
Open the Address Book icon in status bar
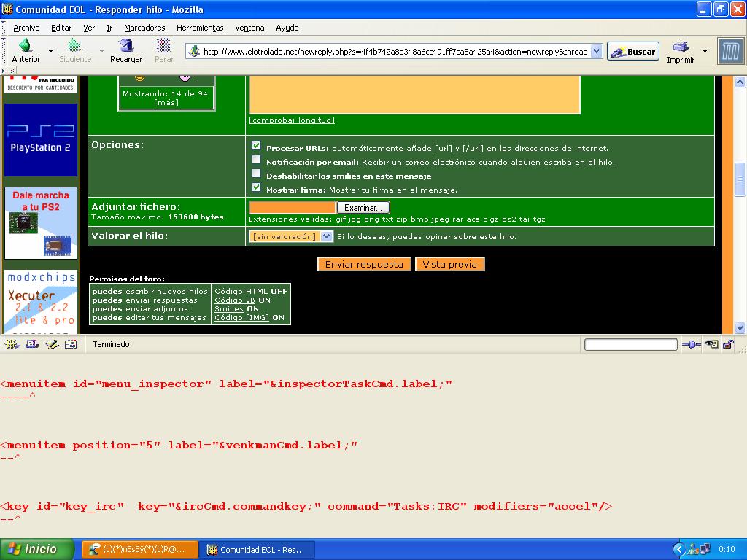click(x=71, y=344)
